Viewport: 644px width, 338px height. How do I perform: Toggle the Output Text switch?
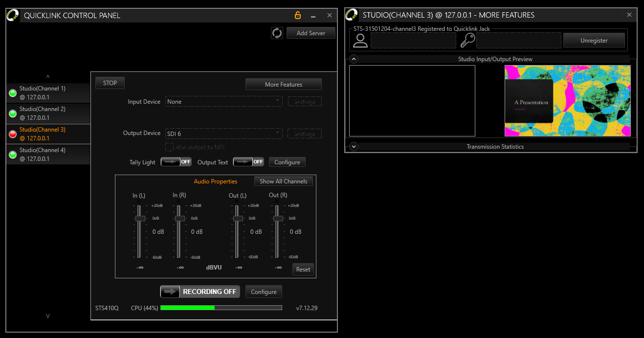click(x=248, y=162)
